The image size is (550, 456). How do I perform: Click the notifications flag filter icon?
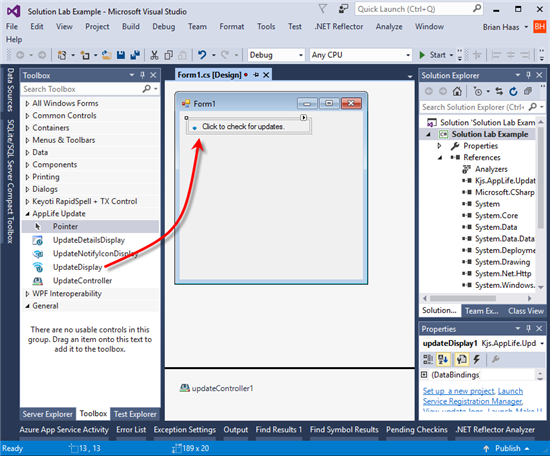click(x=323, y=9)
